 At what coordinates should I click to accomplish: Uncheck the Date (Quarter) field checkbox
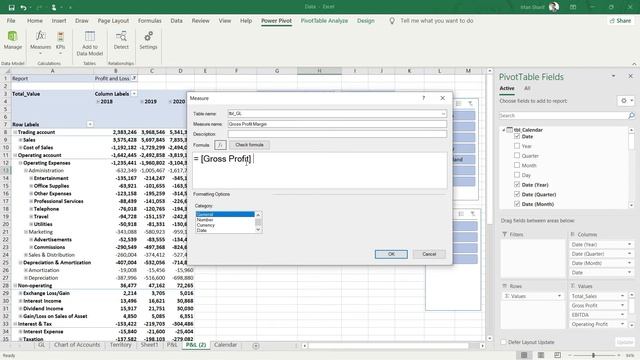pos(517,194)
